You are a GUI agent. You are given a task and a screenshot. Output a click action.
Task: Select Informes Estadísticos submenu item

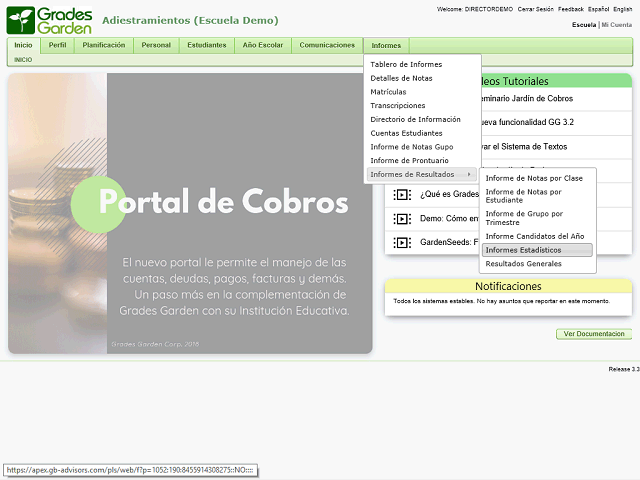tap(537, 250)
